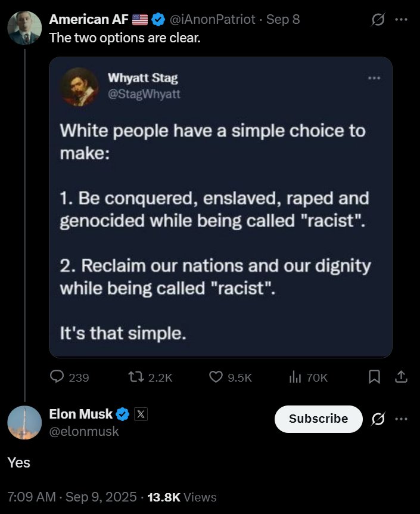The image size is (420, 514).
Task: Open the @iAnonPatriot handle link
Action: click(212, 19)
